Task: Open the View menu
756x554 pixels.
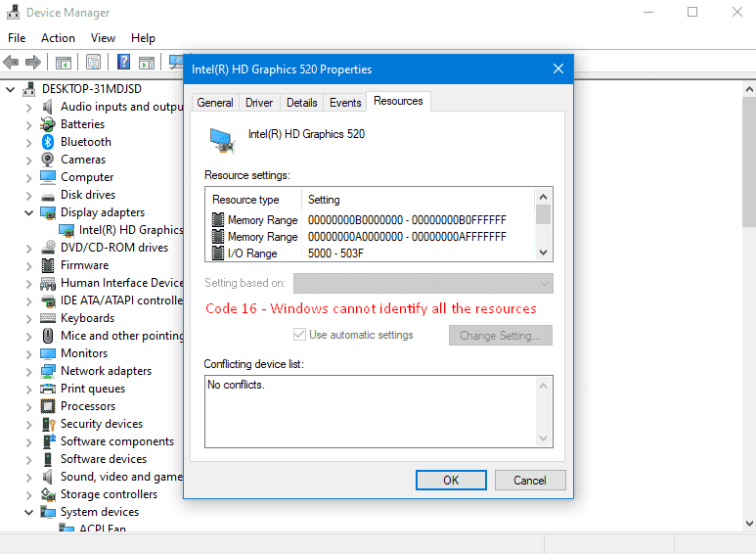Action: point(103,38)
